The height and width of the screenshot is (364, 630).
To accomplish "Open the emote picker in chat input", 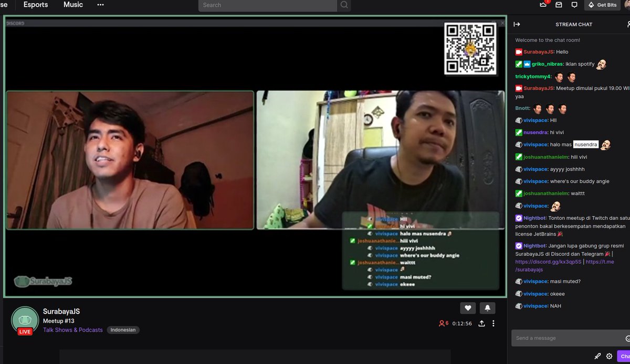I will (627, 338).
